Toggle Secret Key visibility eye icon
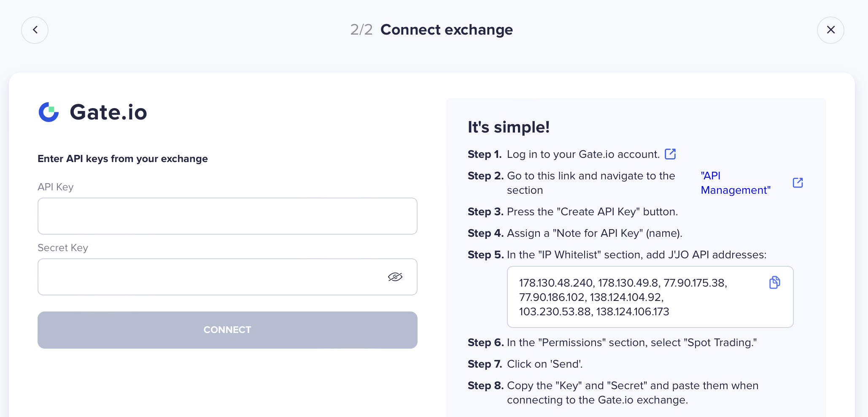Viewport: 868px width, 417px height. 395,277
